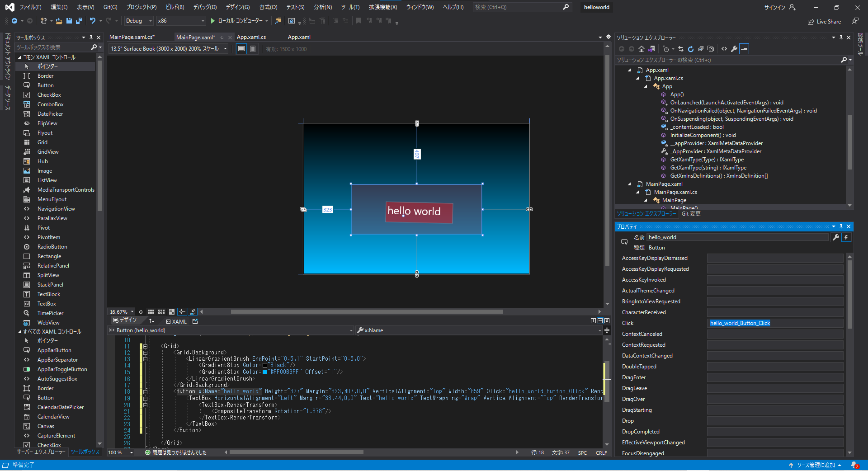The height and width of the screenshot is (471, 868).
Task: Click ソース管理に追加 in the status bar
Action: click(x=816, y=465)
